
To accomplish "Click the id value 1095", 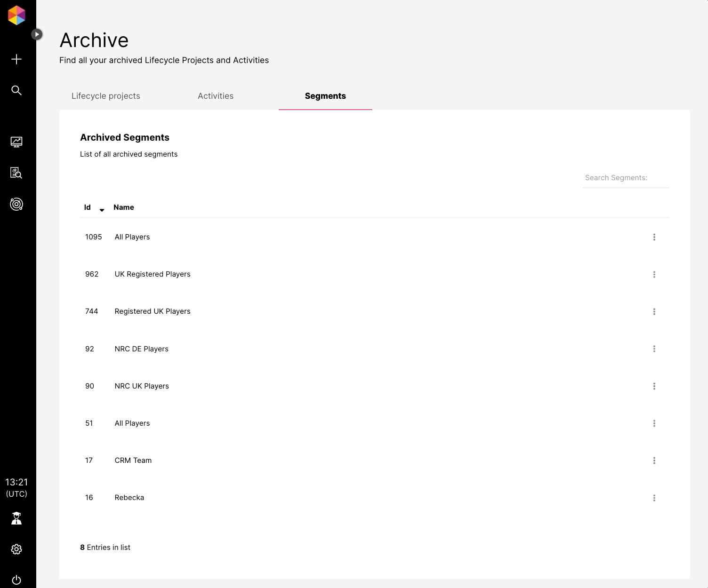I will pyautogui.click(x=94, y=237).
